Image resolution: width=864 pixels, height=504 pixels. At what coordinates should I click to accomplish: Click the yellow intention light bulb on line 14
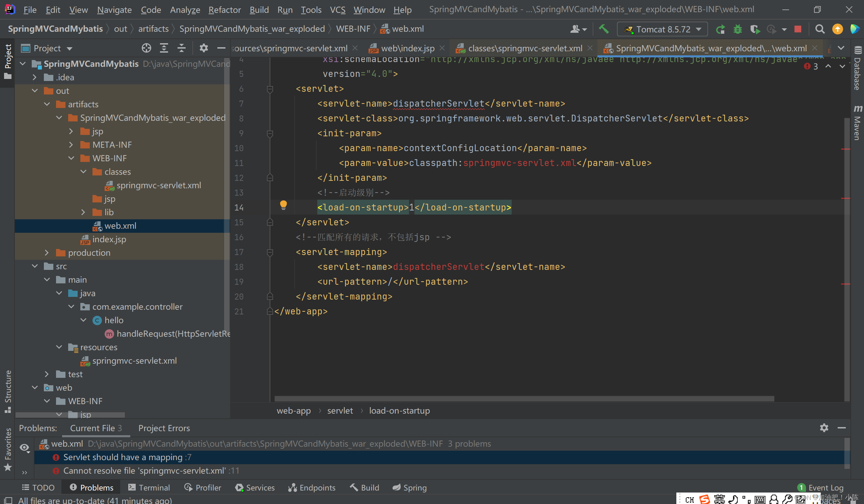283,205
